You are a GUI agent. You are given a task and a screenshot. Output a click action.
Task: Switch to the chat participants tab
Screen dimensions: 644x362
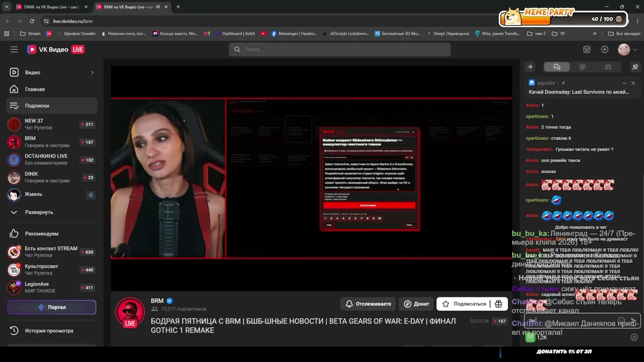608,67
